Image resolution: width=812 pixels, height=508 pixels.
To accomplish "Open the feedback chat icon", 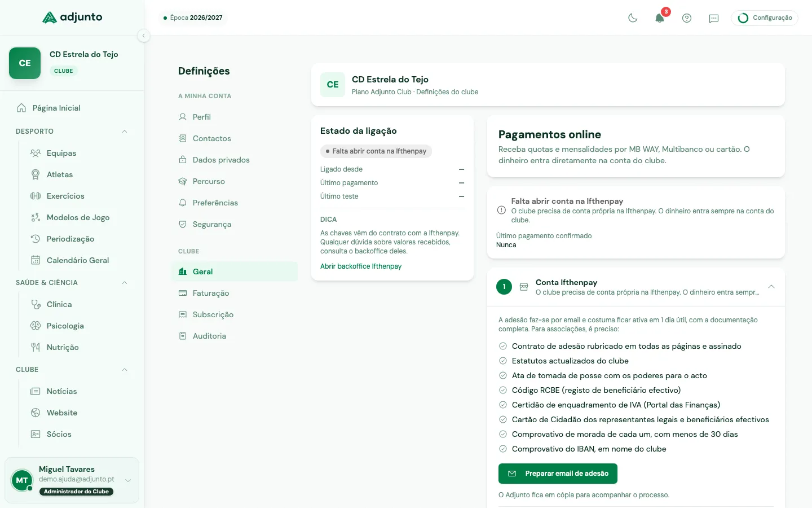I will pyautogui.click(x=714, y=18).
